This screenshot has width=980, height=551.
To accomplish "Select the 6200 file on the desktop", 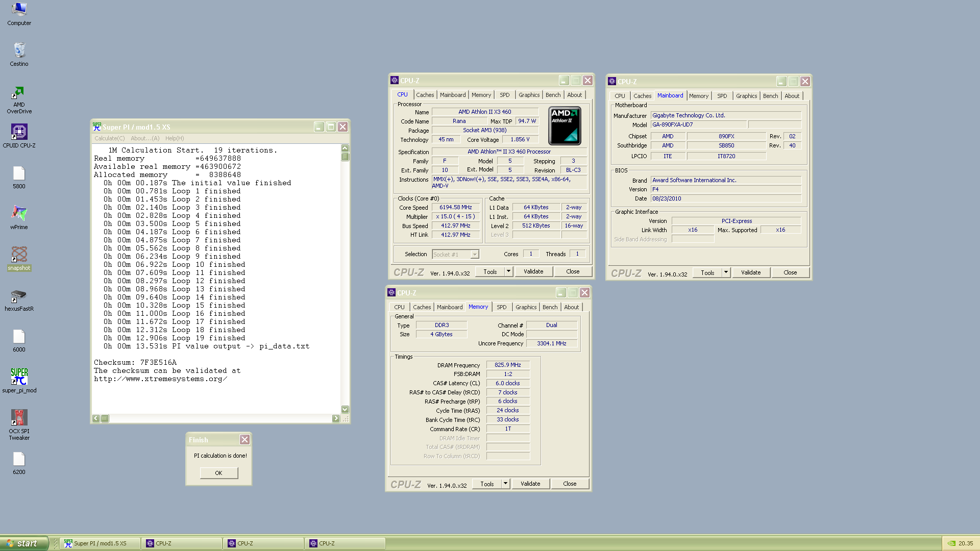I will 19,463.
